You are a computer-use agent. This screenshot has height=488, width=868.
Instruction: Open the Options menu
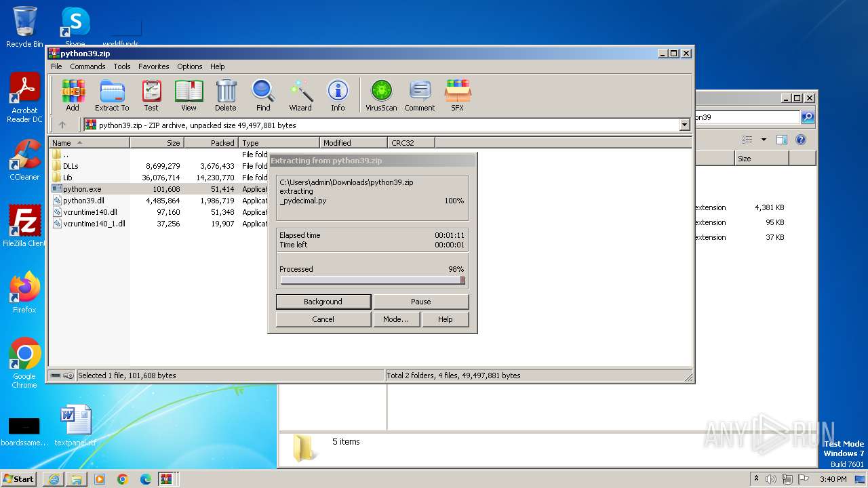point(190,66)
